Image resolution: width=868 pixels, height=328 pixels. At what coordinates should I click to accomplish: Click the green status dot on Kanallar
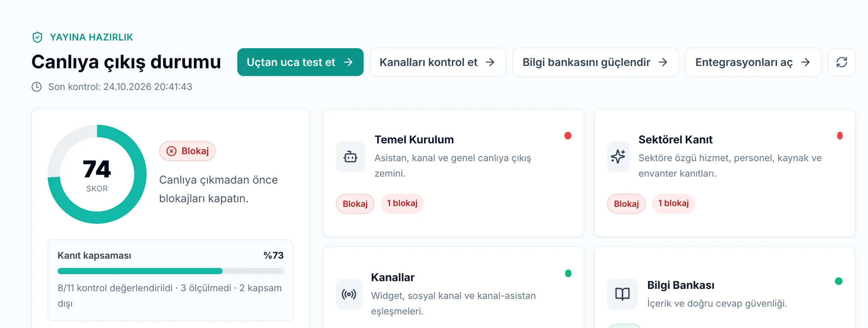pyautogui.click(x=568, y=273)
